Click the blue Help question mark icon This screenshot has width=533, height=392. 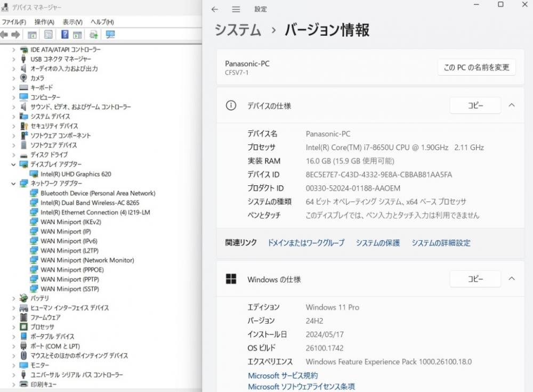[x=64, y=34]
